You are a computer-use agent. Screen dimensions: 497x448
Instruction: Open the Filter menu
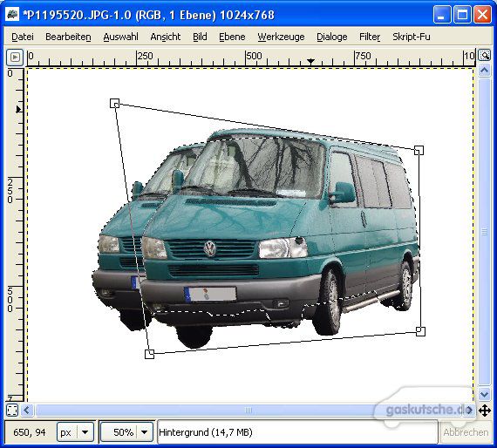[370, 37]
